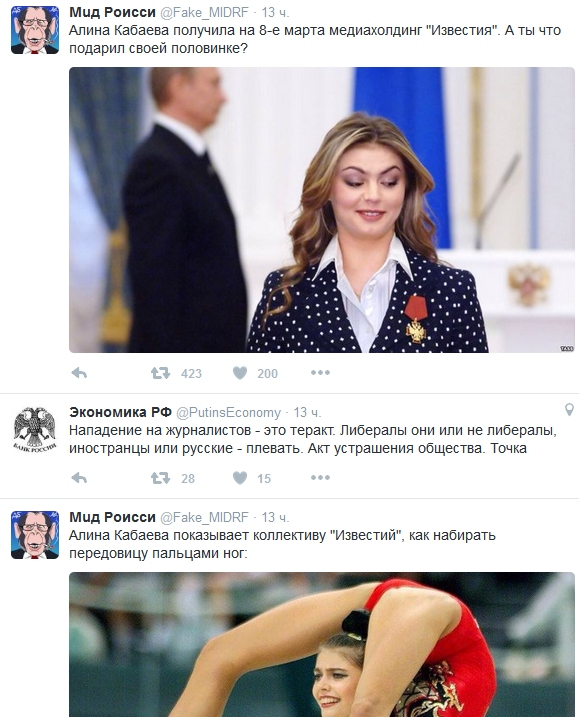The image size is (579, 717).
Task: Reply to the first Мид Роисси tweet
Action: pos(80,373)
